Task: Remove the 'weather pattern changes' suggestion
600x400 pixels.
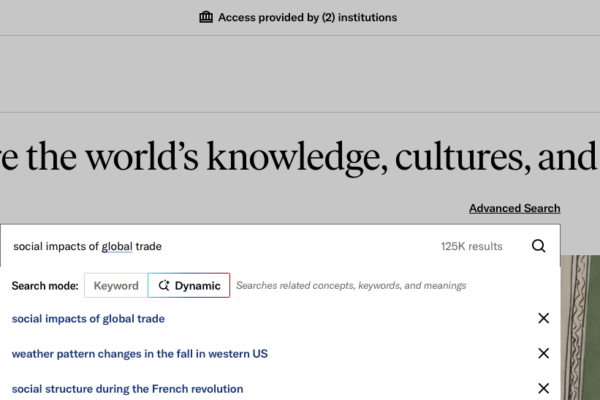Action: click(543, 353)
